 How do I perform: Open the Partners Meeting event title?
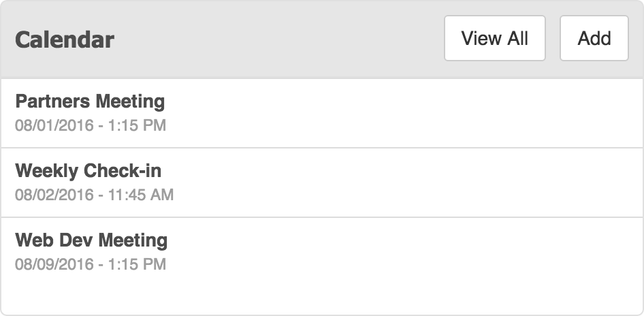(90, 101)
